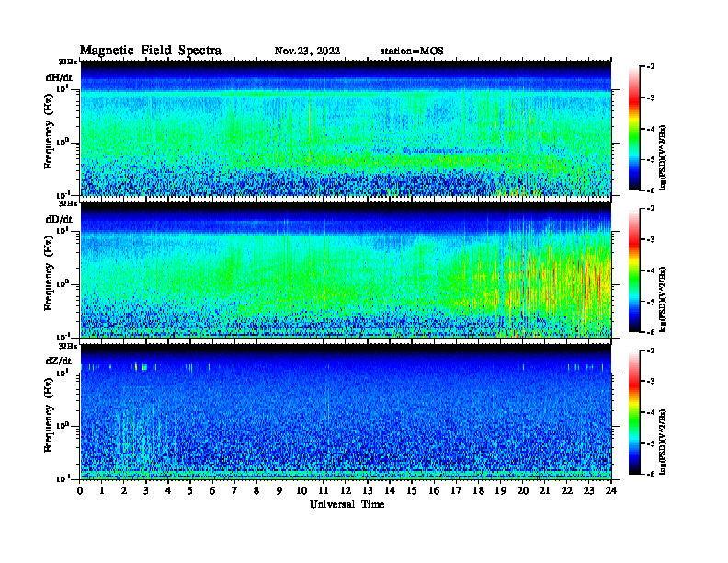Click hour tick label '8' on the time axis

(x=256, y=491)
